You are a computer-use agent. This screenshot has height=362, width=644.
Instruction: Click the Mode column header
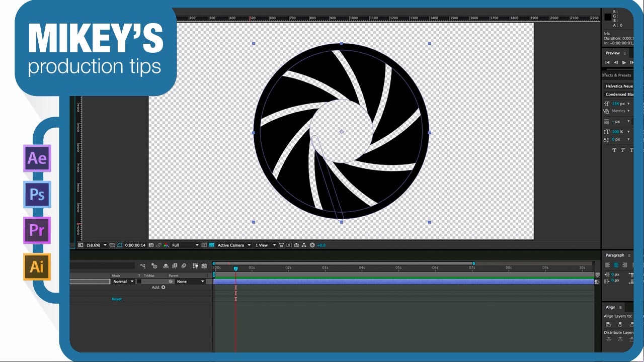click(116, 276)
